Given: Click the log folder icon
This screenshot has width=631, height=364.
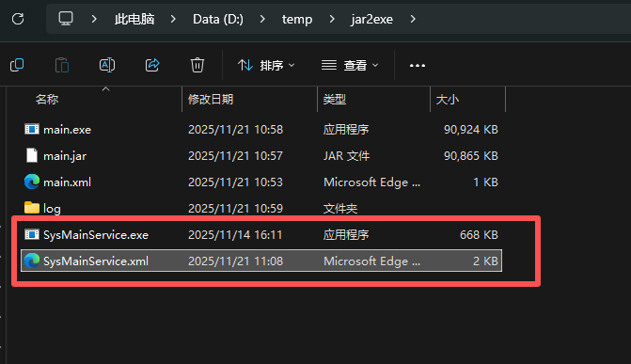Looking at the screenshot, I should click(x=32, y=208).
